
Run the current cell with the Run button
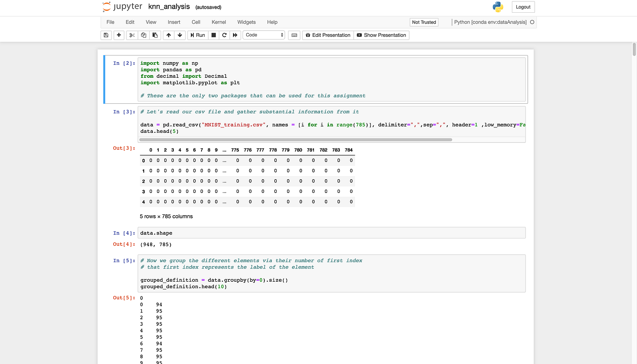pyautogui.click(x=197, y=35)
